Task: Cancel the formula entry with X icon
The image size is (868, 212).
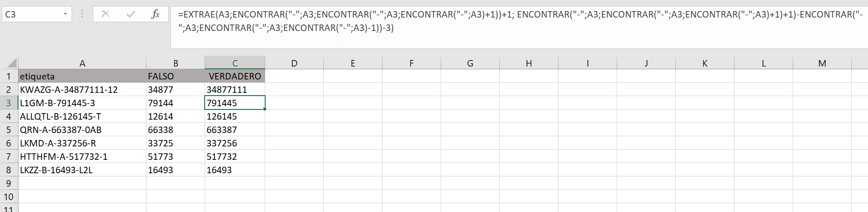Action: 105,14
